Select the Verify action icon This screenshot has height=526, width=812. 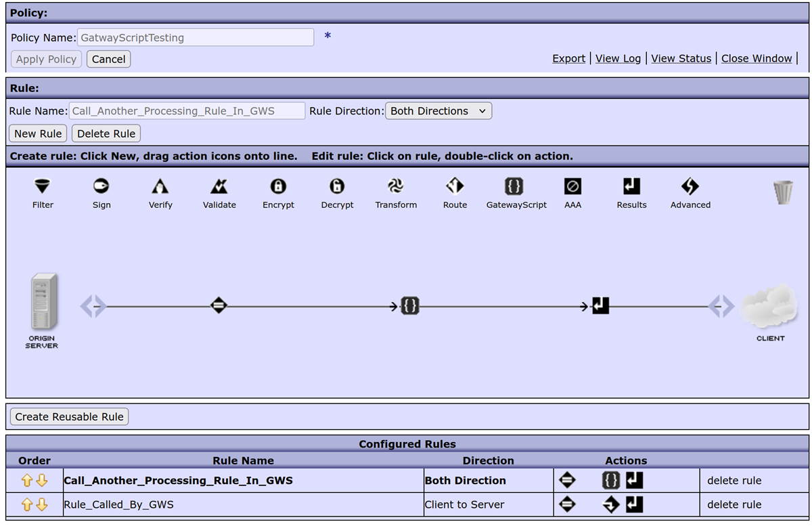[160, 186]
